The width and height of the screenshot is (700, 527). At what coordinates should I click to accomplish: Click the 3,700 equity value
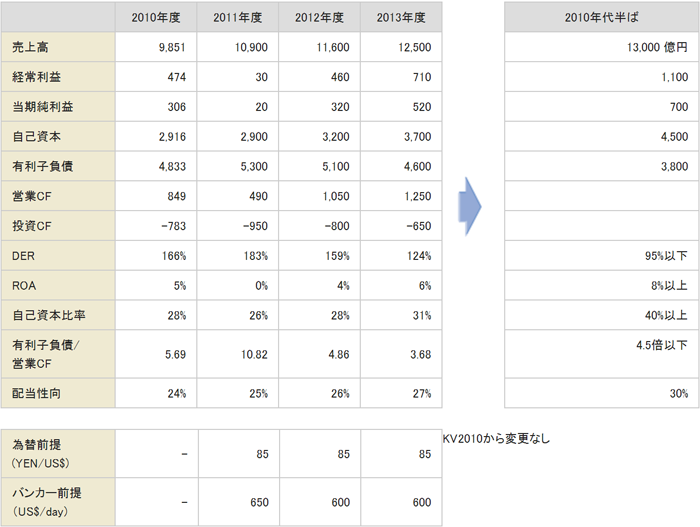pos(418,137)
